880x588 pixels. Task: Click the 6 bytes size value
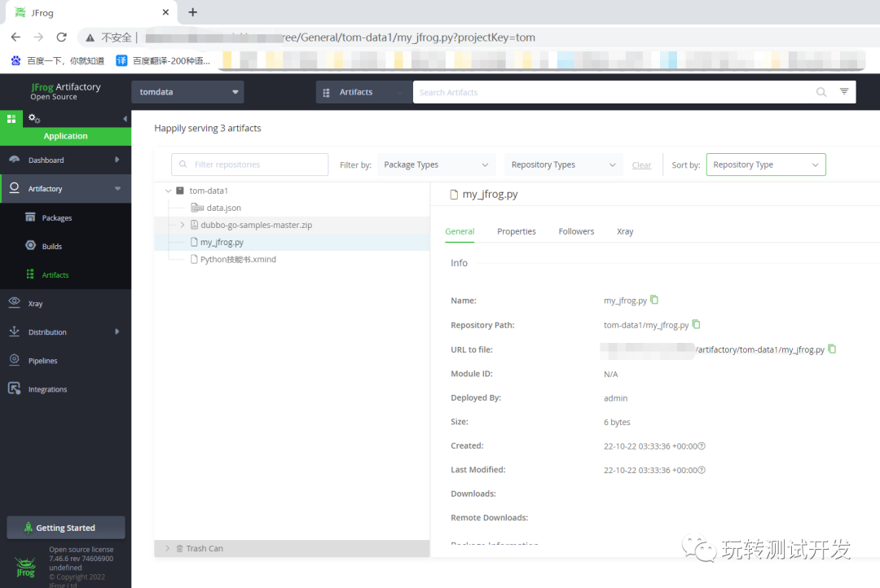[x=617, y=422]
